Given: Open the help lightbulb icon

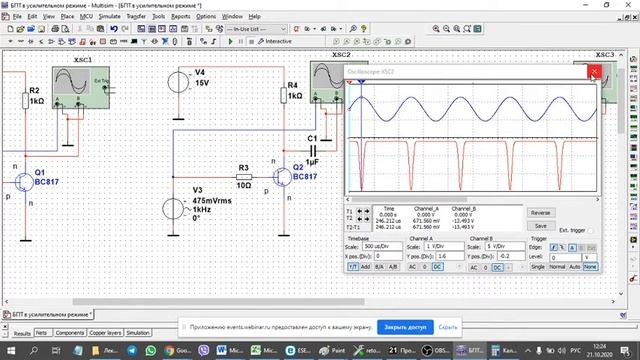Looking at the screenshot, I should pos(364,29).
